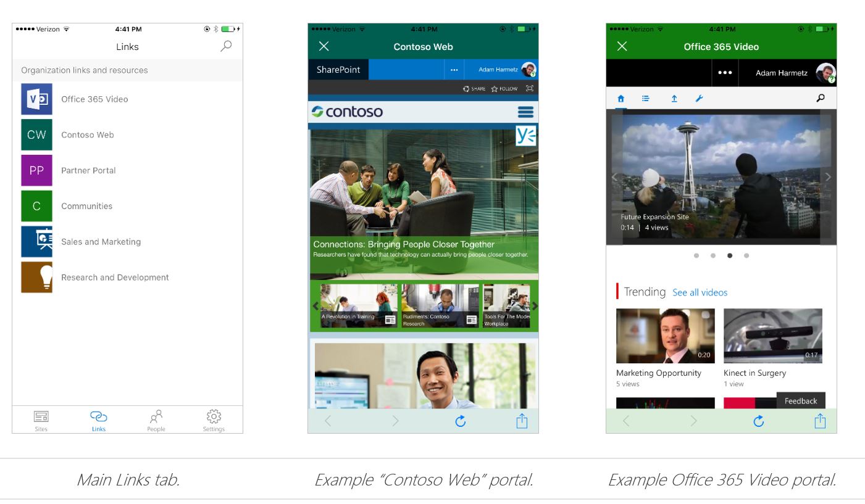Reload the Contoso Web page
This screenshot has height=504, width=865.
460,421
